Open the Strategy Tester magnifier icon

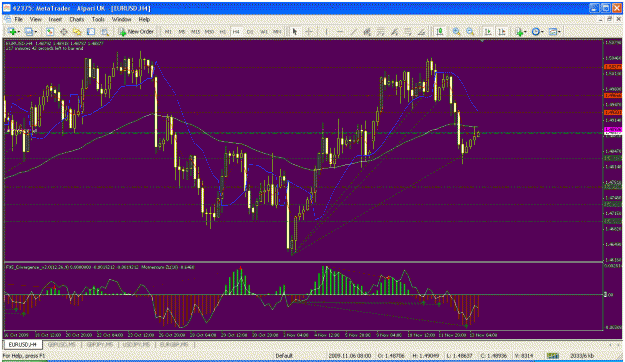104,31
